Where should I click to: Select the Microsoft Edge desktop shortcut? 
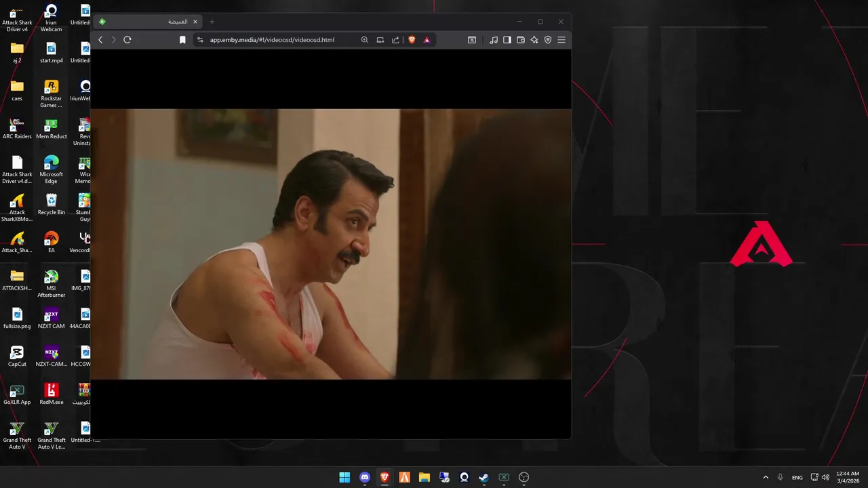pos(52,170)
